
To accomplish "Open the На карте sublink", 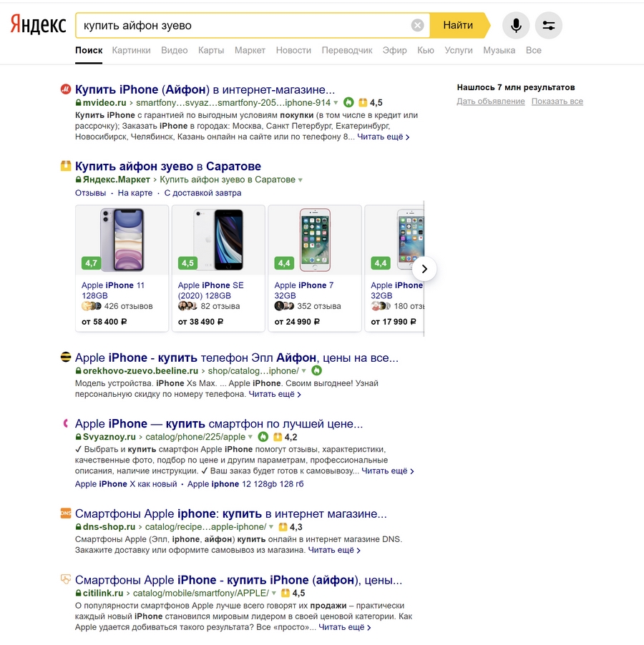I will pyautogui.click(x=135, y=193).
